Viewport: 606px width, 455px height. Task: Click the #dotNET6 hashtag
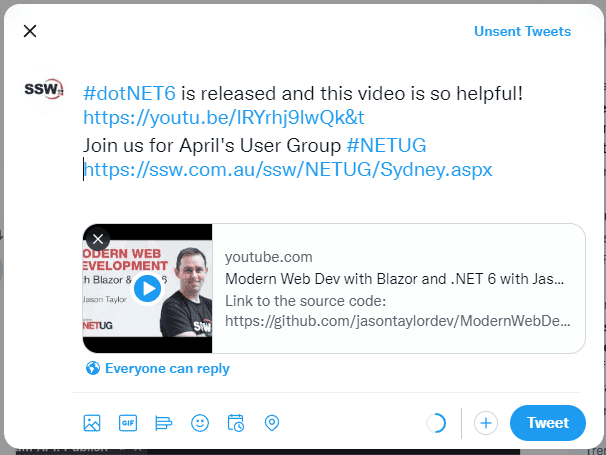point(129,93)
